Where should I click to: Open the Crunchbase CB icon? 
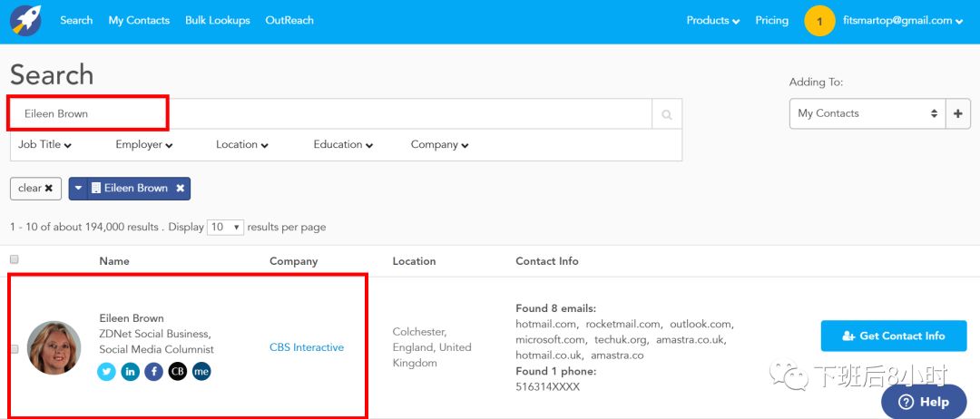[178, 371]
